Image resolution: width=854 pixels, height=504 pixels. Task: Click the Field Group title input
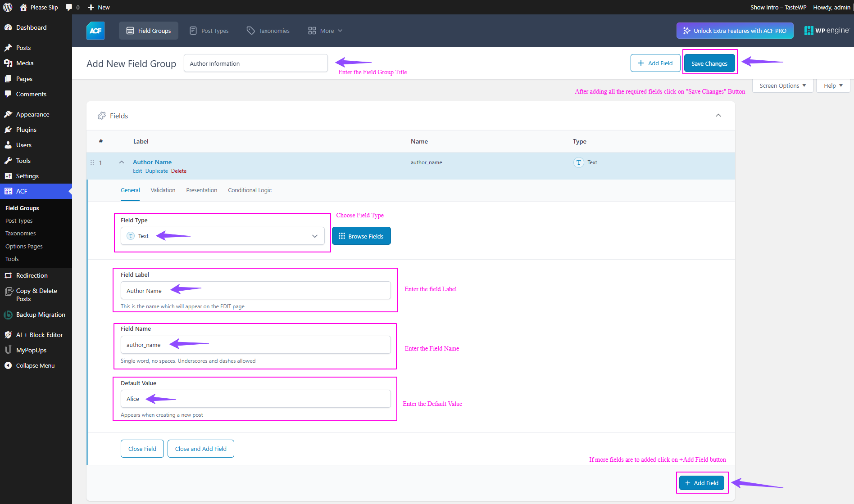[x=256, y=63]
